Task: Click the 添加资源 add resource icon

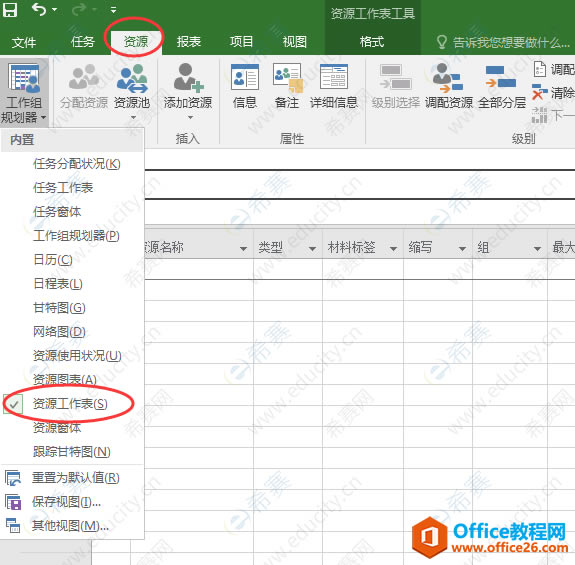Action: pyautogui.click(x=188, y=77)
